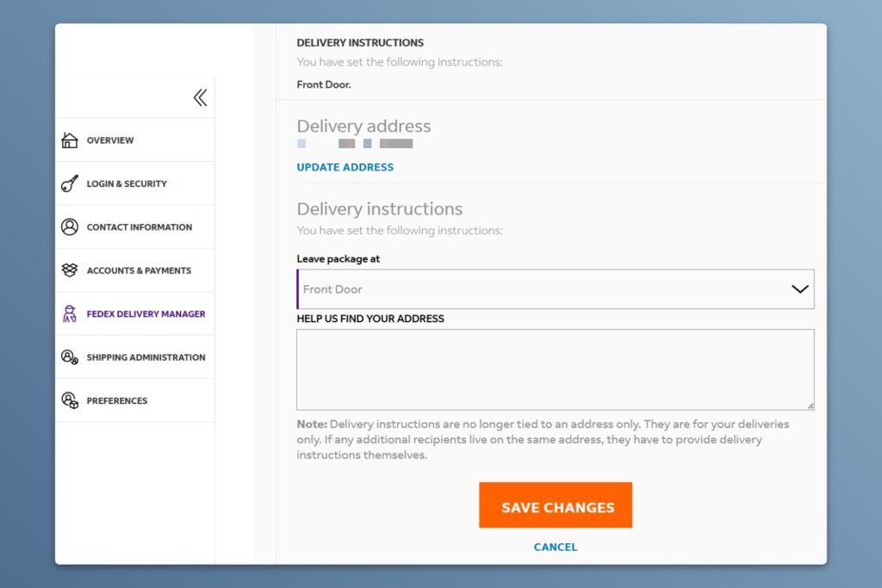Click the Preferences icon in the sidebar
Screen dimensions: 882x588
(70, 400)
